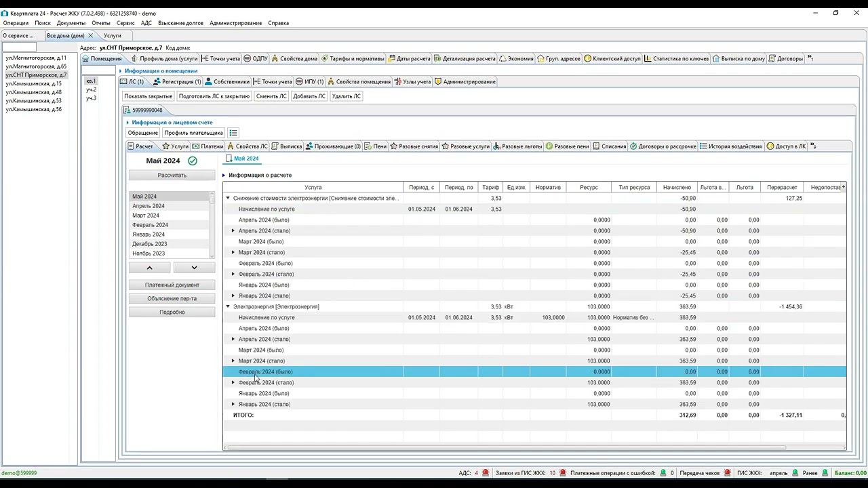Viewport: 868px width, 488px height.
Task: Expand Март 2024 (стало) under Снижение стоимости
Action: [233, 252]
